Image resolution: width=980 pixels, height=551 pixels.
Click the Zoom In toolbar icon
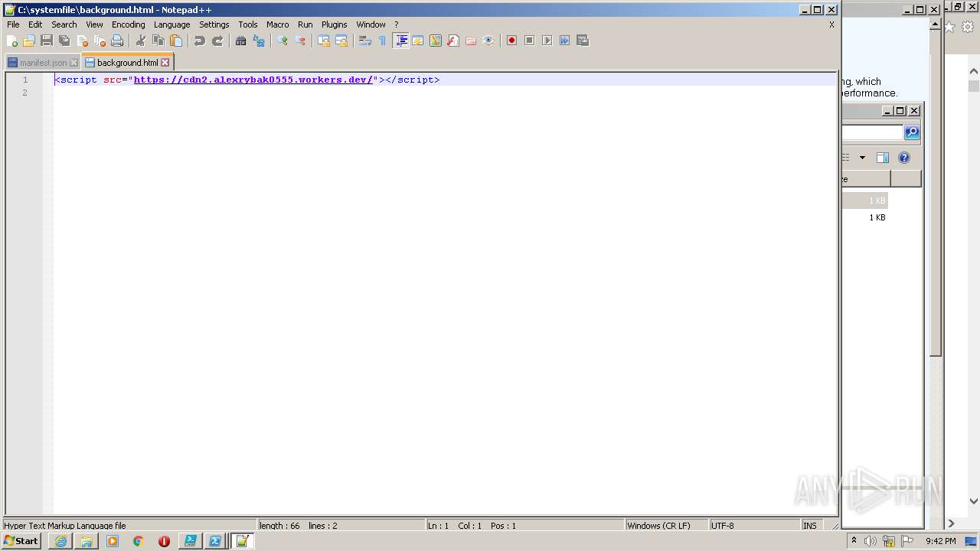tap(283, 41)
